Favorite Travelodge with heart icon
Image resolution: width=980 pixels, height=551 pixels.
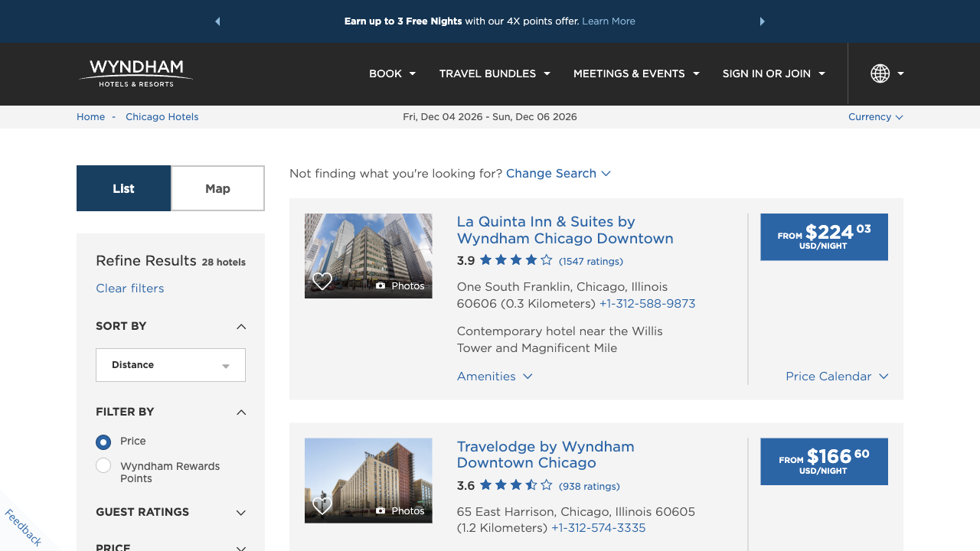(322, 506)
